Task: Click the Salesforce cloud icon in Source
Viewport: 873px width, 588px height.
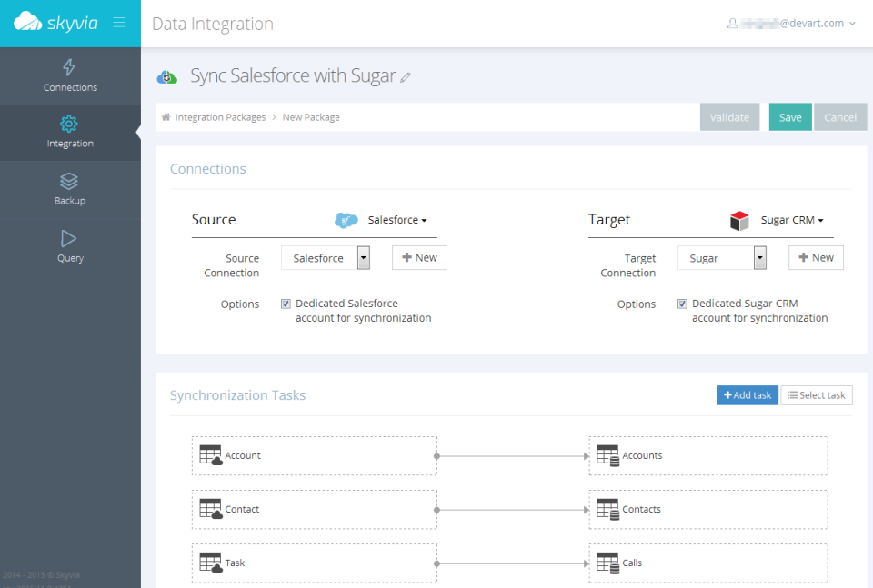Action: tap(346, 220)
